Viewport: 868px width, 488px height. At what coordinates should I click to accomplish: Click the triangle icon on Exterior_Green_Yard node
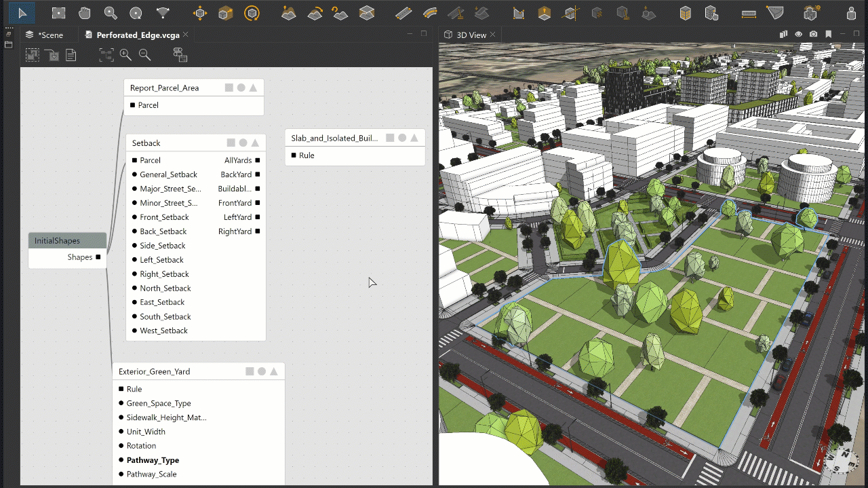click(x=274, y=371)
